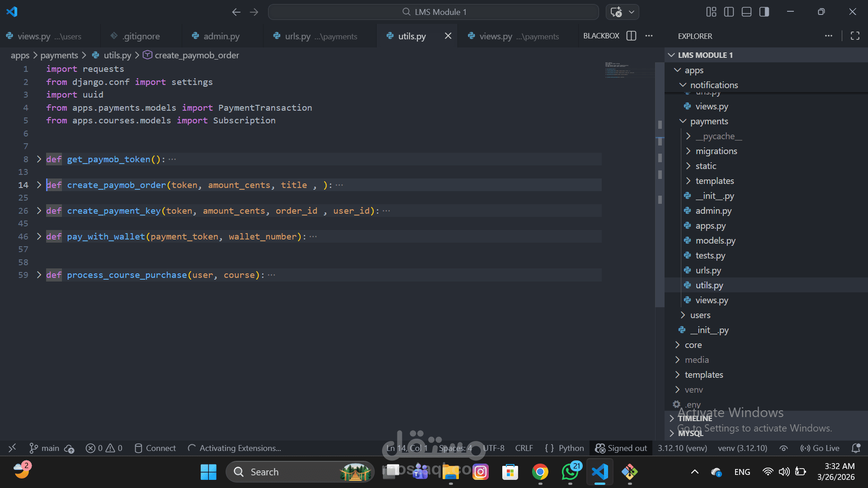The image size is (868, 488).
Task: Expand the migrations folder in explorer
Action: click(716, 151)
